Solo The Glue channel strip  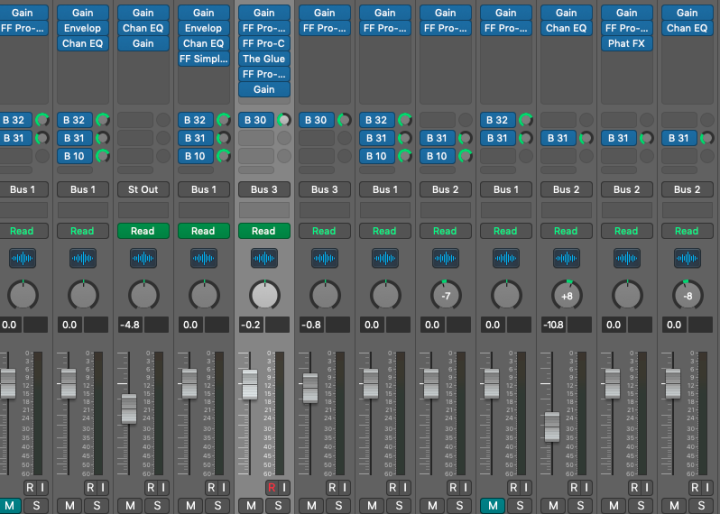tap(278, 506)
